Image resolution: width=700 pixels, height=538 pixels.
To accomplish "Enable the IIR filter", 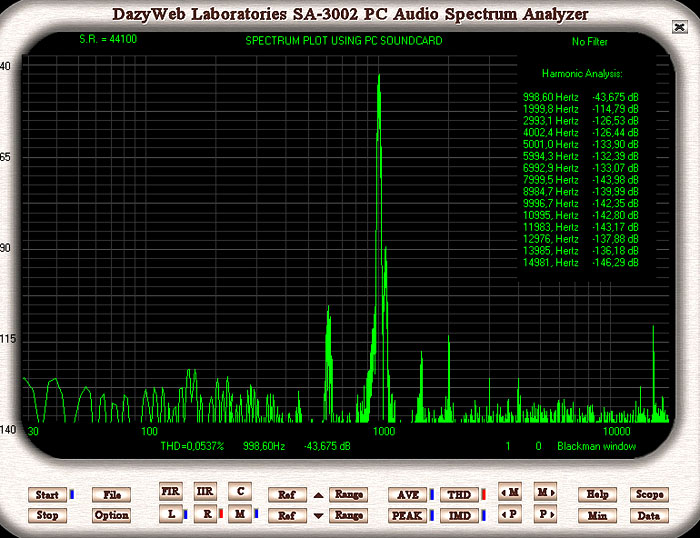I will click(205, 491).
